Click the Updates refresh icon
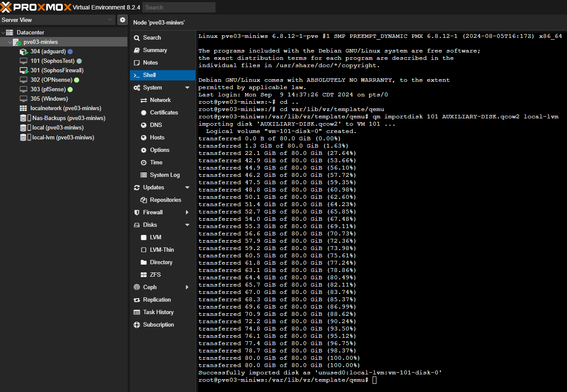567x392 pixels. (x=137, y=188)
